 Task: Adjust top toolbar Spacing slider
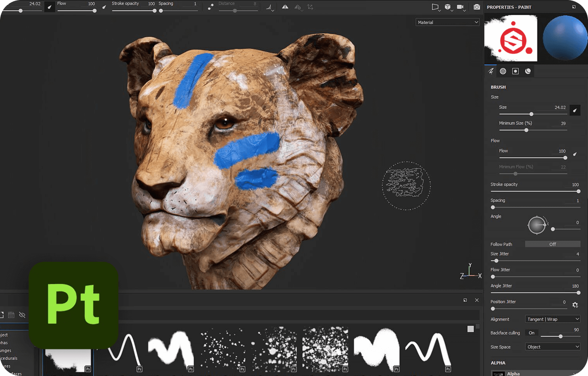point(179,11)
